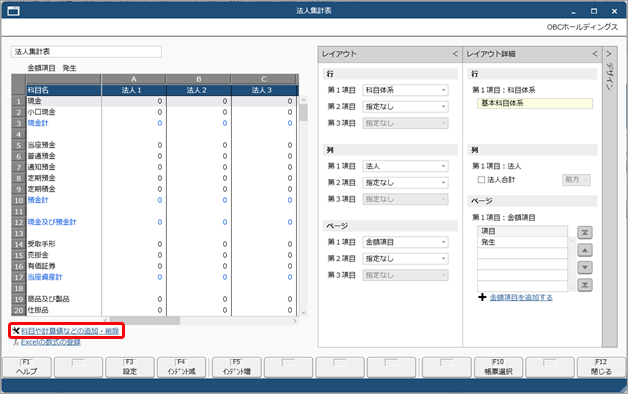Open Excelの数式の登録 link

click(50, 342)
